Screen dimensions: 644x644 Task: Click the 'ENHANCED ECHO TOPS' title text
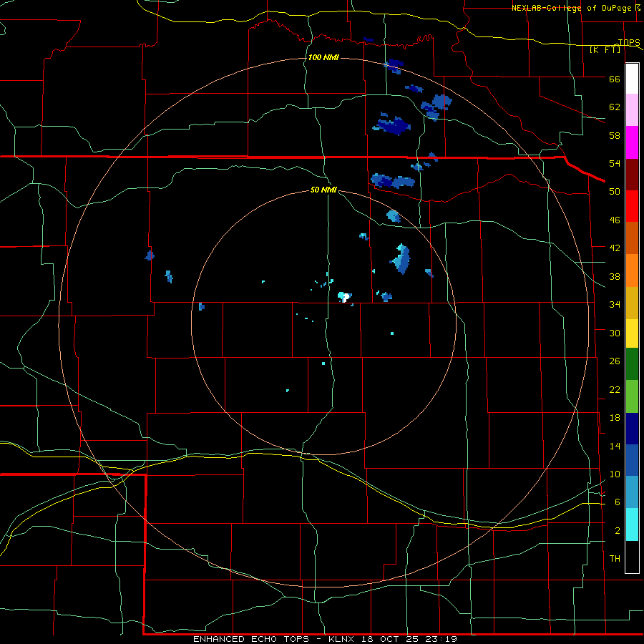(251, 639)
